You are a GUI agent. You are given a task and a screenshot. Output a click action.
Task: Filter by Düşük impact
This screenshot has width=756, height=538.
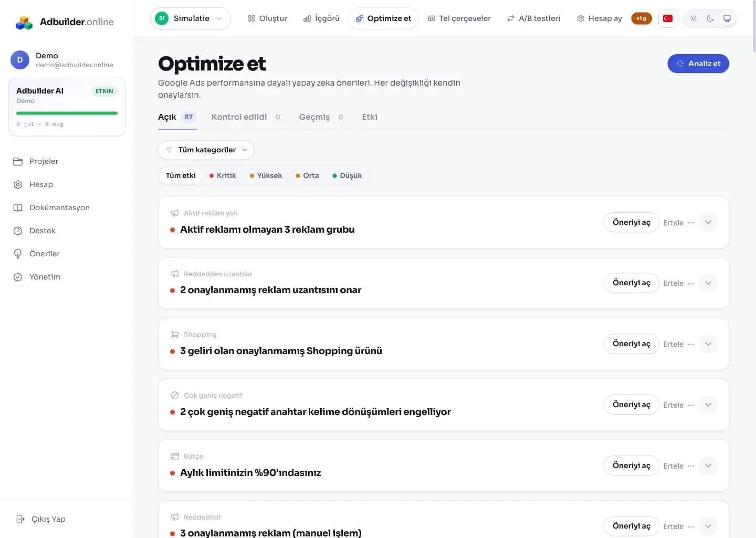coord(347,175)
